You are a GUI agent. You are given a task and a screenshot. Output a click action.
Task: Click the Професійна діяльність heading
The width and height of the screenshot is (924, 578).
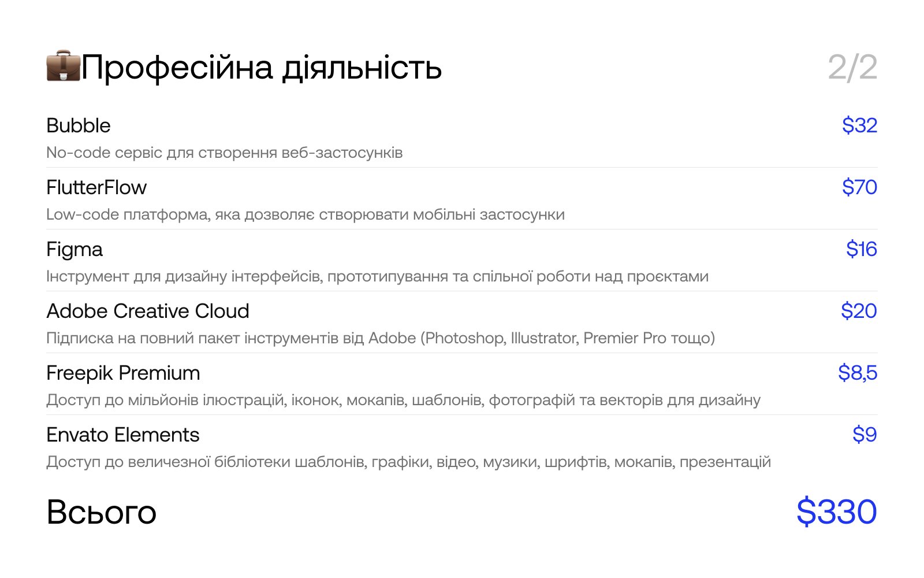click(x=262, y=68)
